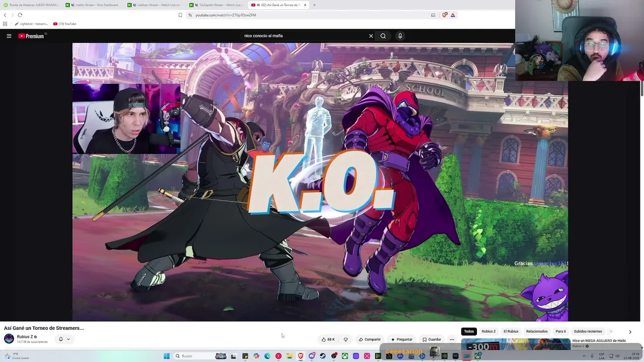The image size is (644, 362).
Task: Switch to the matito Stream Kick Dashboard tab
Action: (x=93, y=5)
